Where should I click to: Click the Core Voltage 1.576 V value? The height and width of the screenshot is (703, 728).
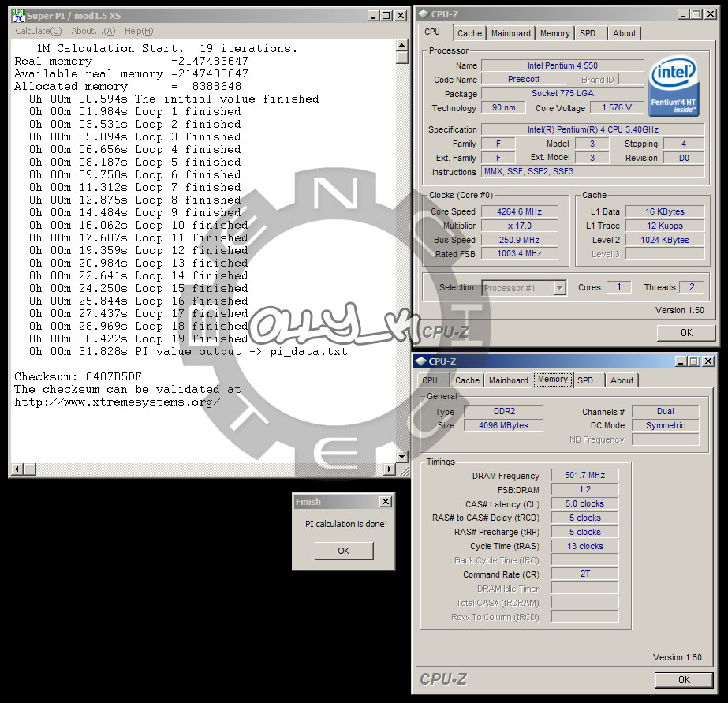tap(617, 108)
